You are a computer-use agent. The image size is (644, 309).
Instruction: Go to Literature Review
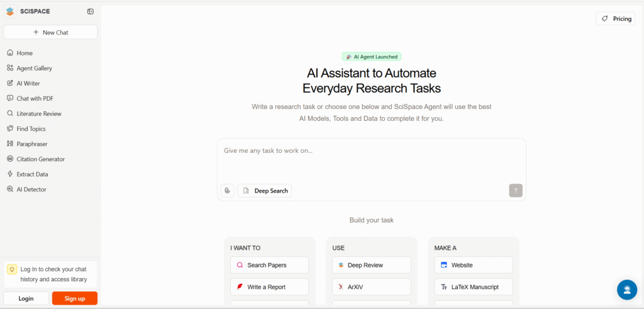(38, 114)
